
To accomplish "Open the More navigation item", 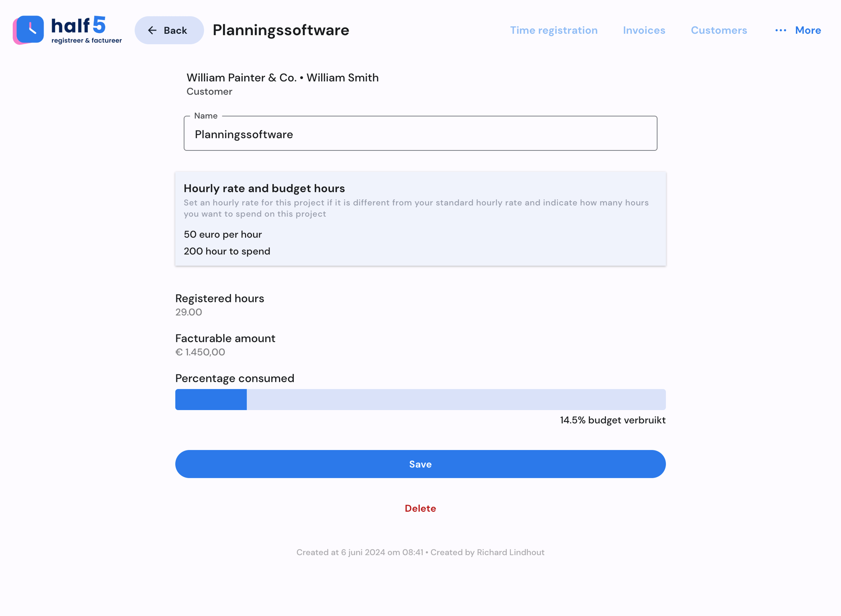I will coord(808,30).
